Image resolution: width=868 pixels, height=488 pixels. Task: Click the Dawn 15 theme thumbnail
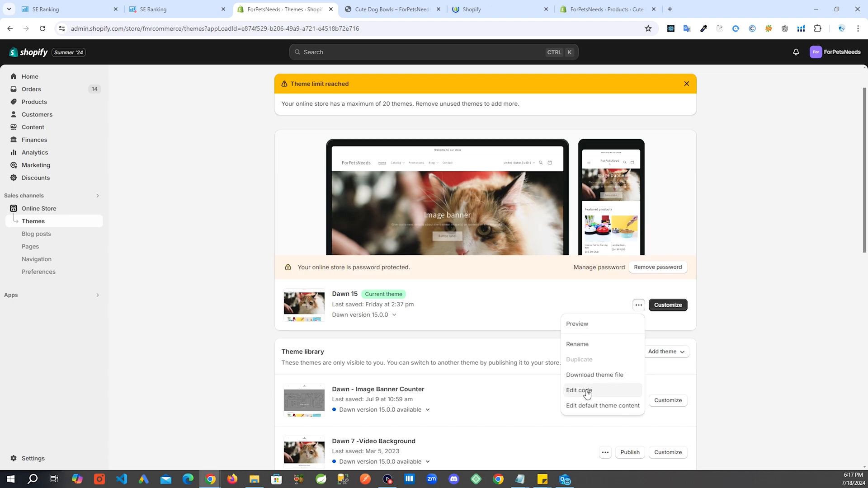[x=304, y=305]
